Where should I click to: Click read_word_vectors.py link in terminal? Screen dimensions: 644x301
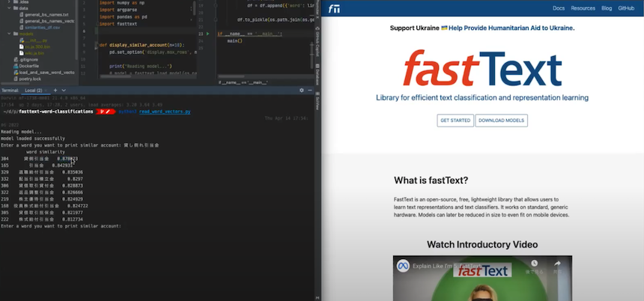[165, 112]
